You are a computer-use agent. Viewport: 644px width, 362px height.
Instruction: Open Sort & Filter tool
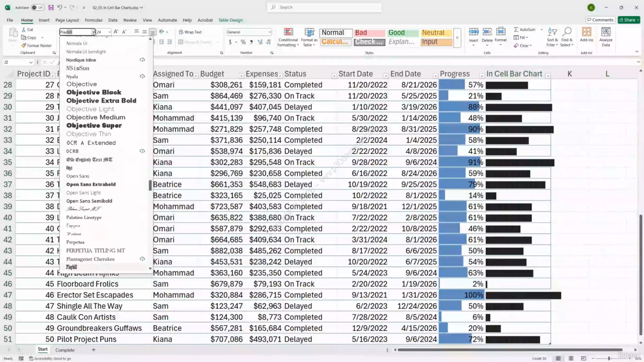pos(552,32)
